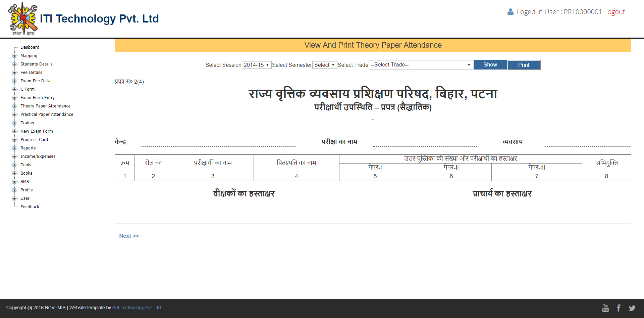Open Dasboard in the sidebar menu
The height and width of the screenshot is (318, 644).
tap(30, 47)
